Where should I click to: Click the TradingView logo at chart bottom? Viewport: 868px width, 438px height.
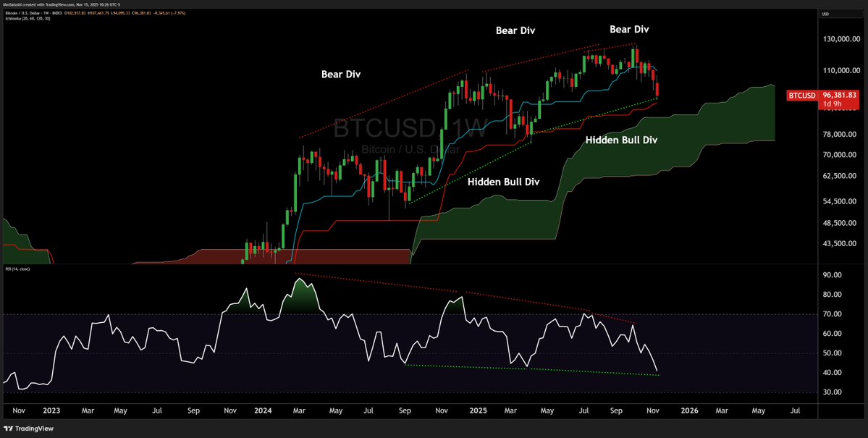pos(28,428)
